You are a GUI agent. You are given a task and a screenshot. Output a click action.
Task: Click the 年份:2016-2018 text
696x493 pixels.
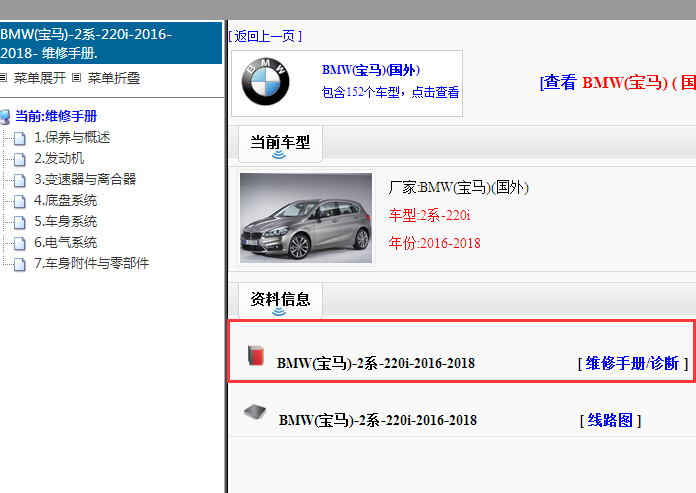(x=435, y=243)
